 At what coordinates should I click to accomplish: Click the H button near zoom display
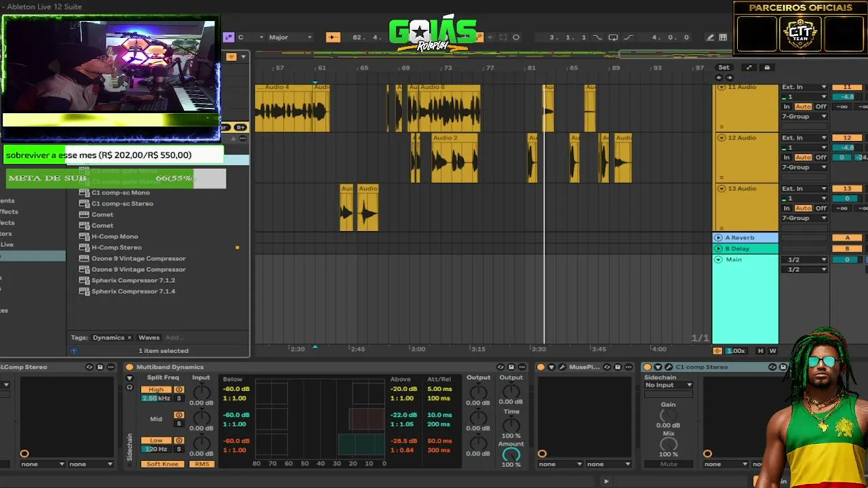(760, 351)
